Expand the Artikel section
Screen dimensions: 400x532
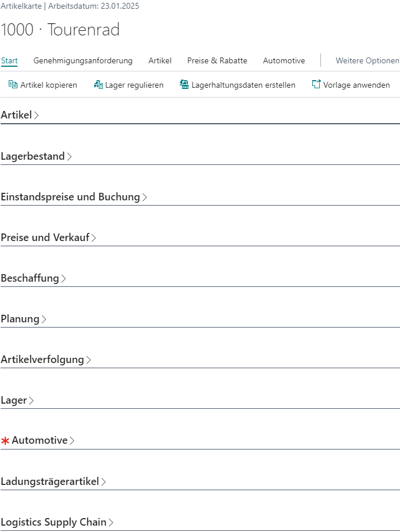(20, 115)
